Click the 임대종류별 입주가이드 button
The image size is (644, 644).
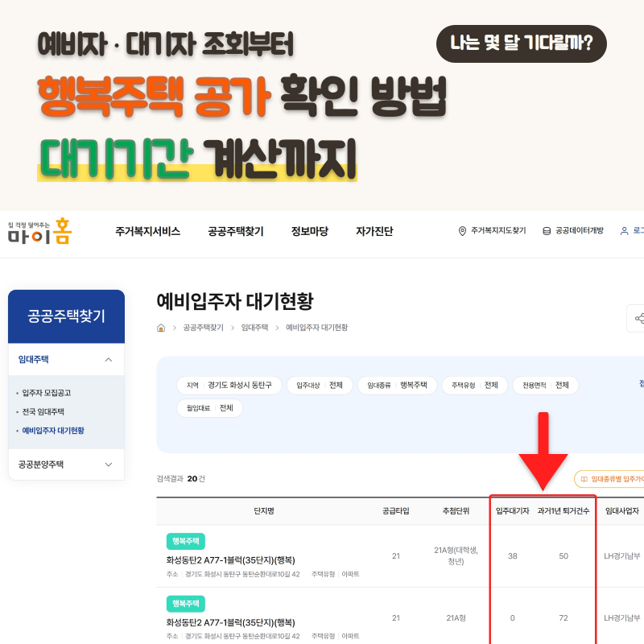pos(609,479)
